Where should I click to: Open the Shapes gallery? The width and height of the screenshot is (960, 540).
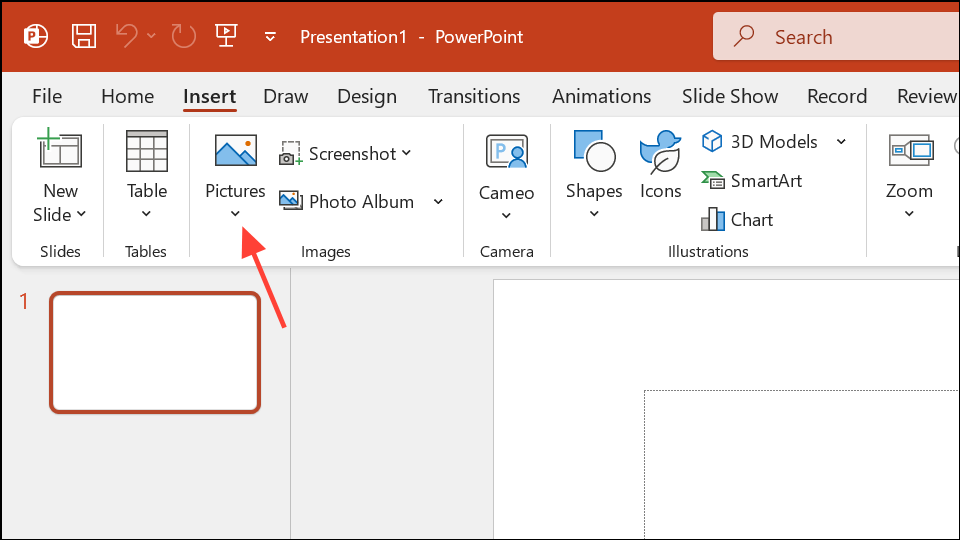(594, 174)
